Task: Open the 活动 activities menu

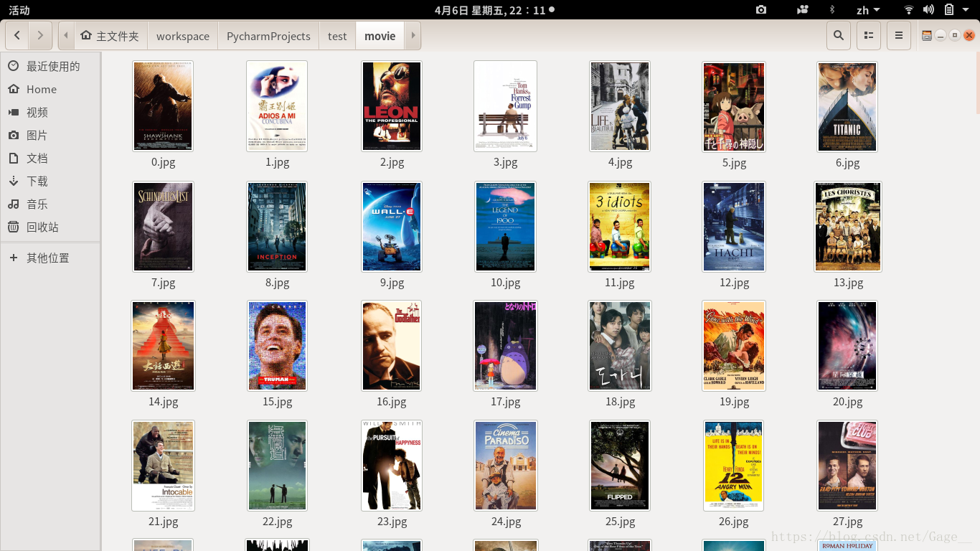Action: pos(19,10)
